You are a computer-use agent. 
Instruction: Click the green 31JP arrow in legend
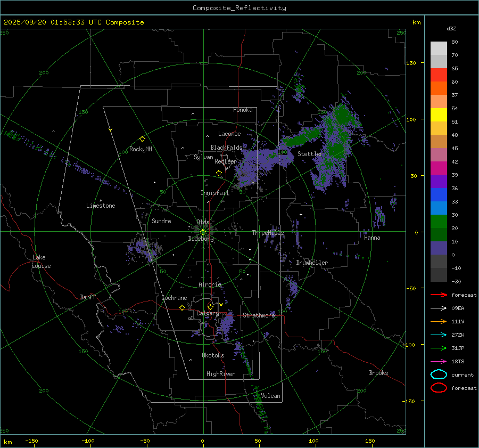[x=439, y=348]
